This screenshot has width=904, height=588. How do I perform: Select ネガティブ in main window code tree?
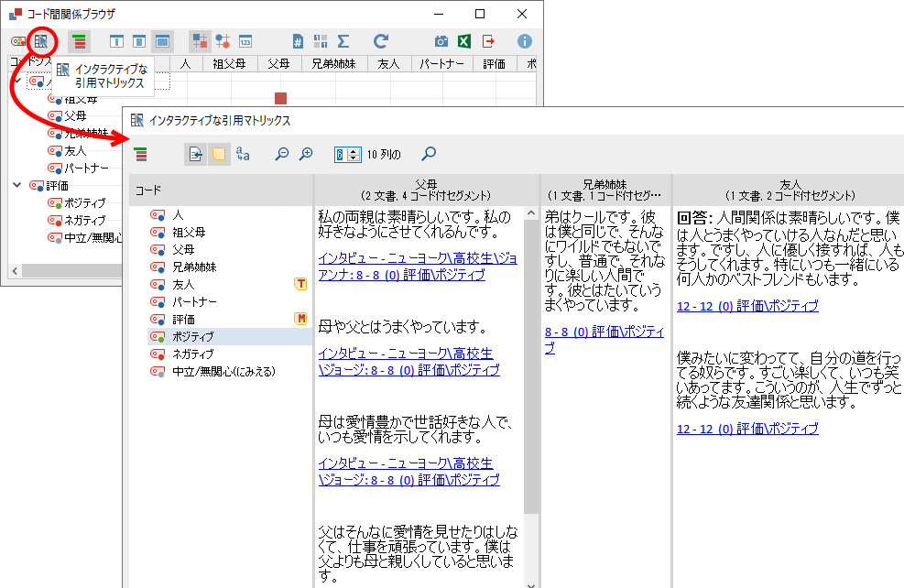coord(85,220)
